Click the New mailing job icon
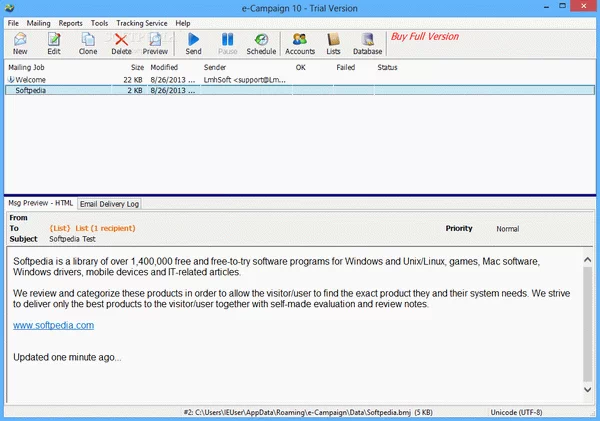600x421 pixels. (20, 44)
